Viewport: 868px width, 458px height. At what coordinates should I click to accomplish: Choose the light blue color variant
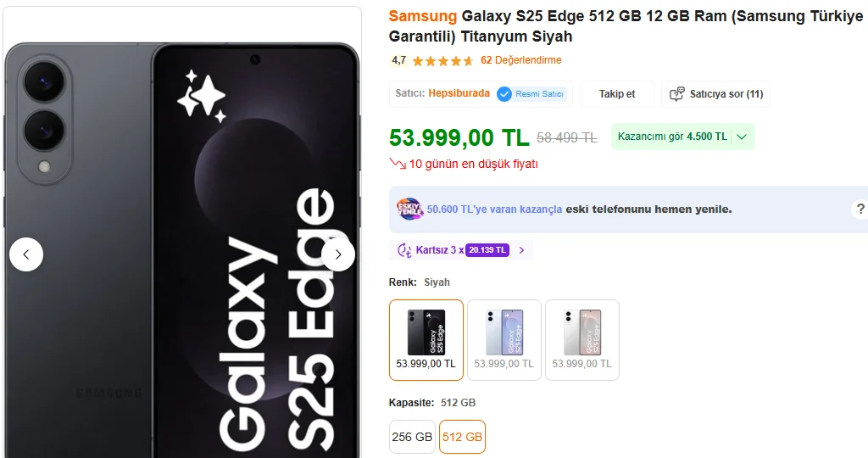click(x=504, y=339)
